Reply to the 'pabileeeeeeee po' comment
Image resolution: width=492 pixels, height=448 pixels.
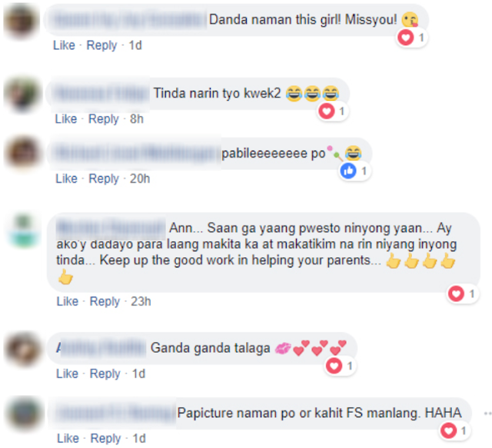(x=104, y=179)
